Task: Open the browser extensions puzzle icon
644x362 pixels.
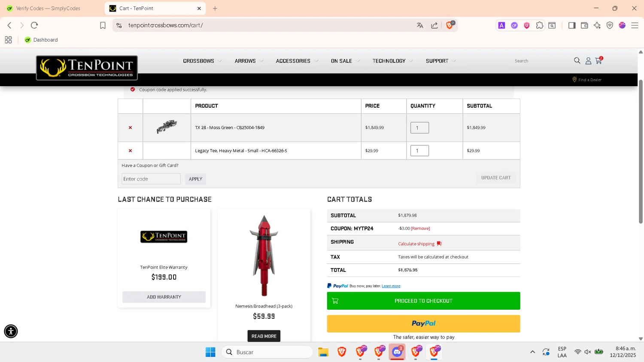Action: click(x=540, y=25)
